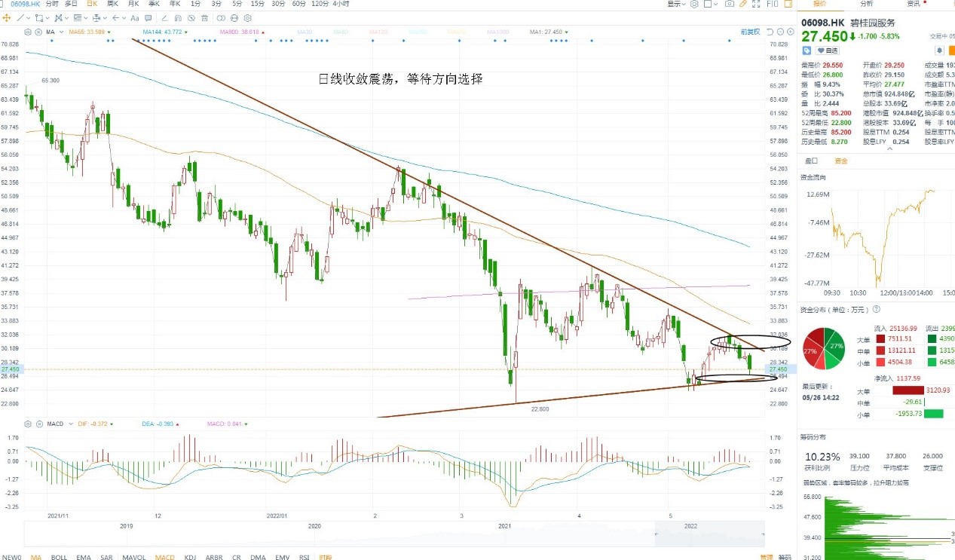Click the hide drawings eye-slash icon

[x=191, y=17]
